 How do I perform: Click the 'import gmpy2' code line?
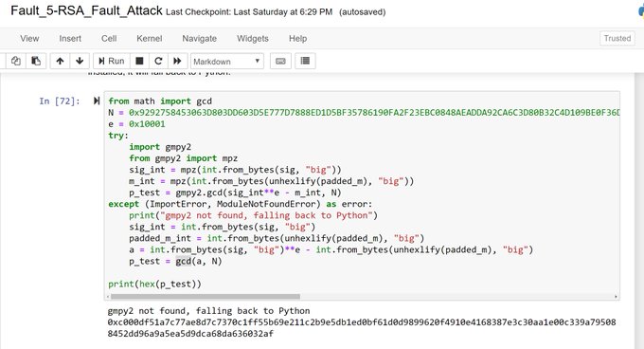pyautogui.click(x=160, y=147)
